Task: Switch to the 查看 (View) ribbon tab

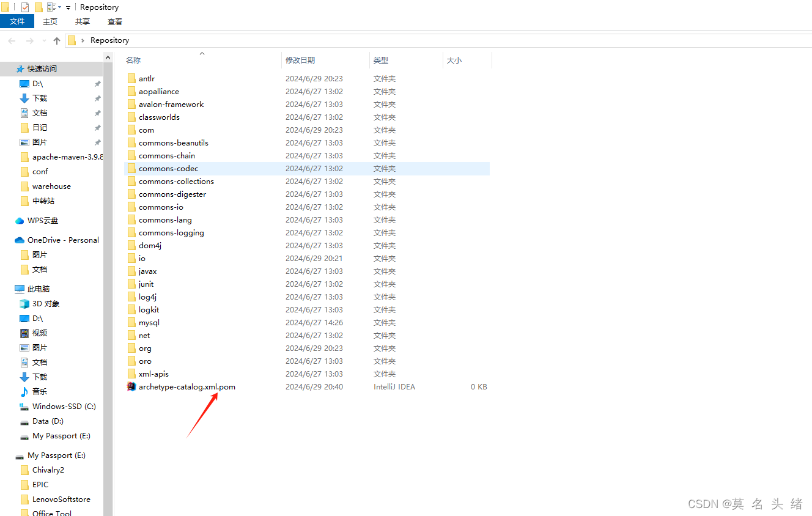Action: [x=114, y=21]
